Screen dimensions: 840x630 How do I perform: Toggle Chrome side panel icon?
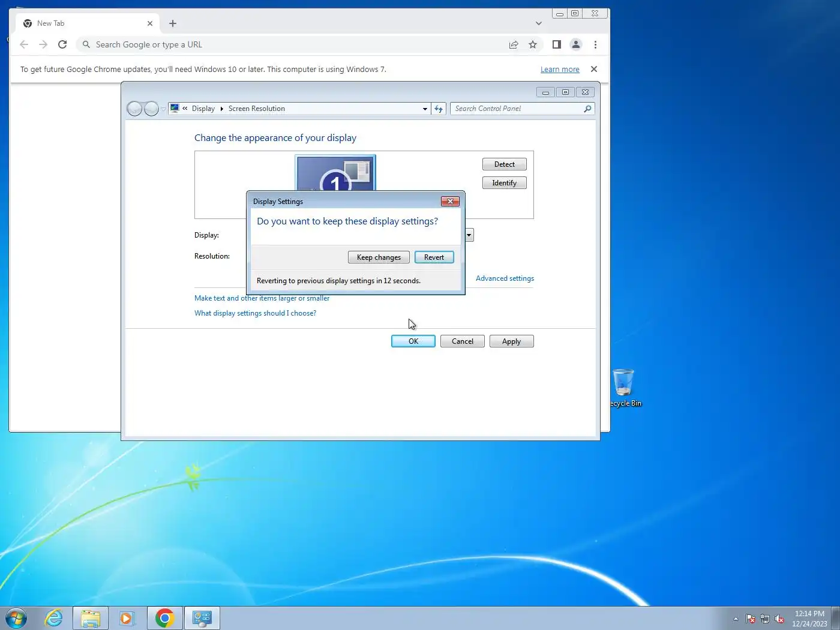click(x=557, y=44)
